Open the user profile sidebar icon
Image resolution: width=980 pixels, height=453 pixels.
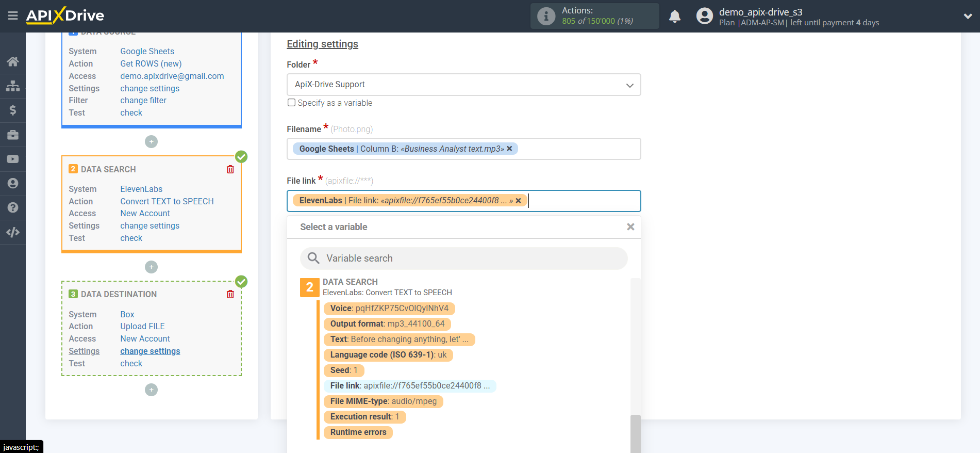point(13,183)
